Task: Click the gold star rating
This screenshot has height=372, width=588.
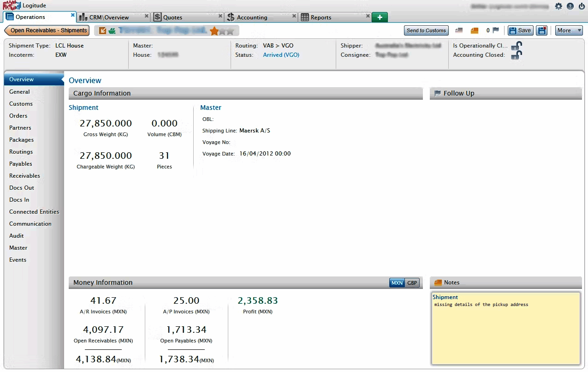Action: coord(214,31)
